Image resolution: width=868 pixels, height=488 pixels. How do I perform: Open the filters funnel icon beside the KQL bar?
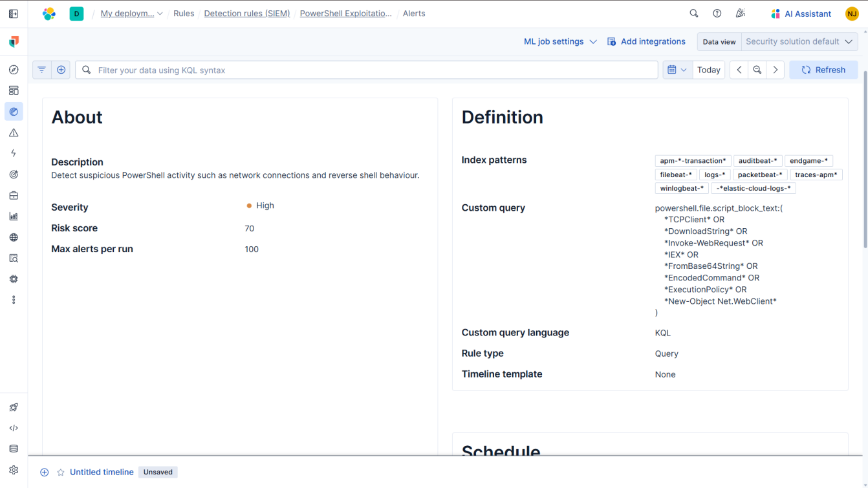[x=41, y=69]
